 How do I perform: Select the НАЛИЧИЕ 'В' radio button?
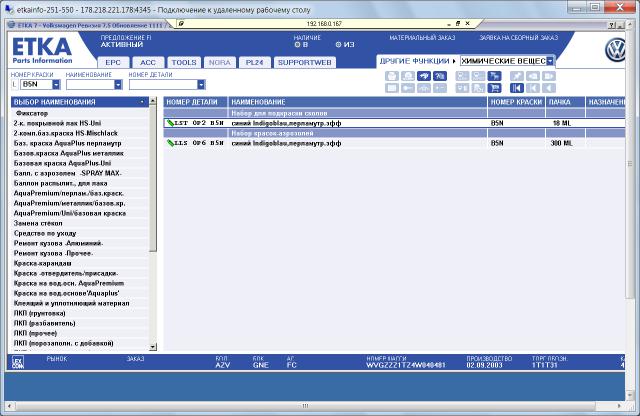[x=297, y=44]
